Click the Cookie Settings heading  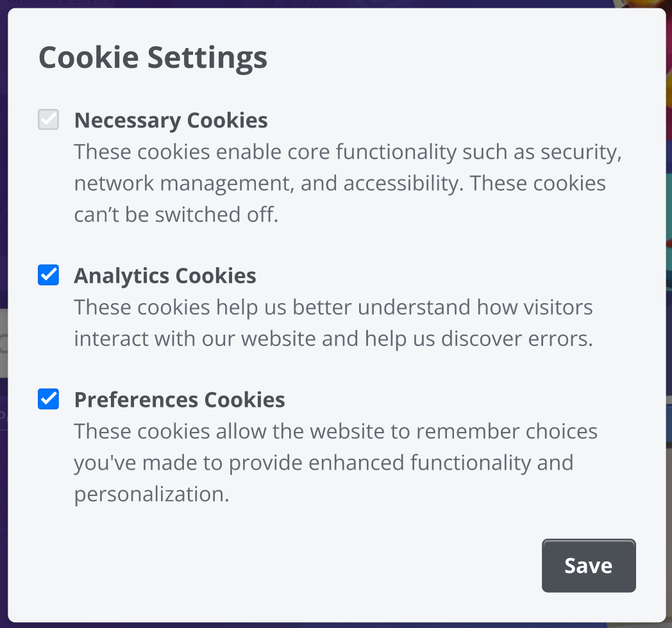(153, 58)
